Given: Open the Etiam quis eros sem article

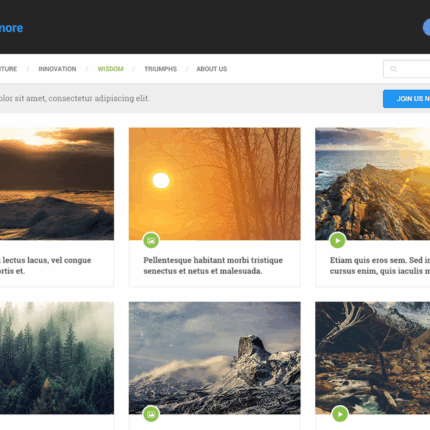Looking at the screenshot, I should [x=380, y=265].
